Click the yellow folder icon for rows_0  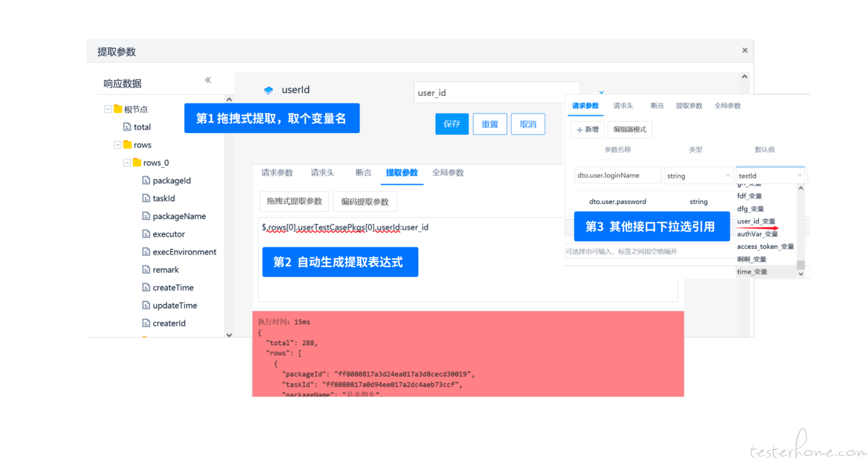[137, 163]
